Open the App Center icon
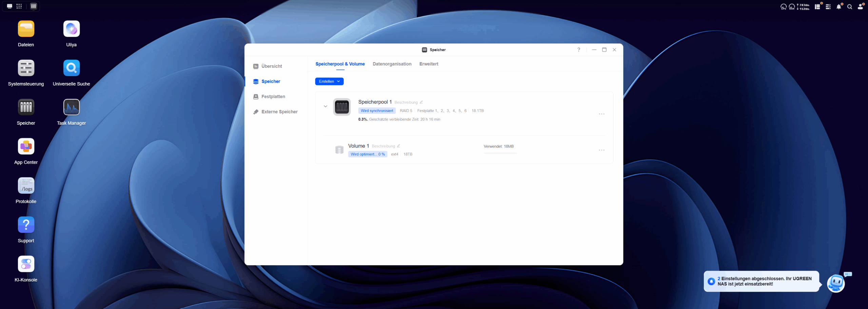 pos(26,147)
